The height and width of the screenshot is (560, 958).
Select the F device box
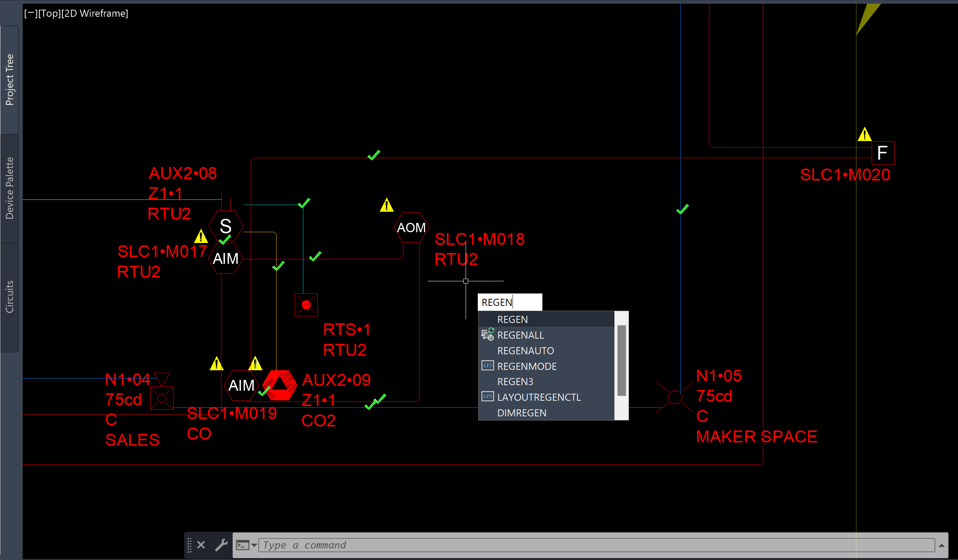coord(883,153)
